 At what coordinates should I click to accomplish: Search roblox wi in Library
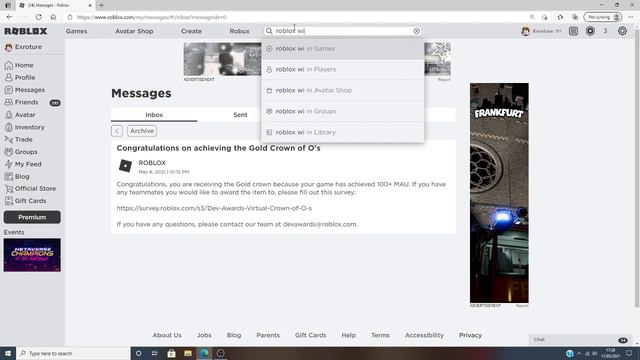pyautogui.click(x=342, y=132)
